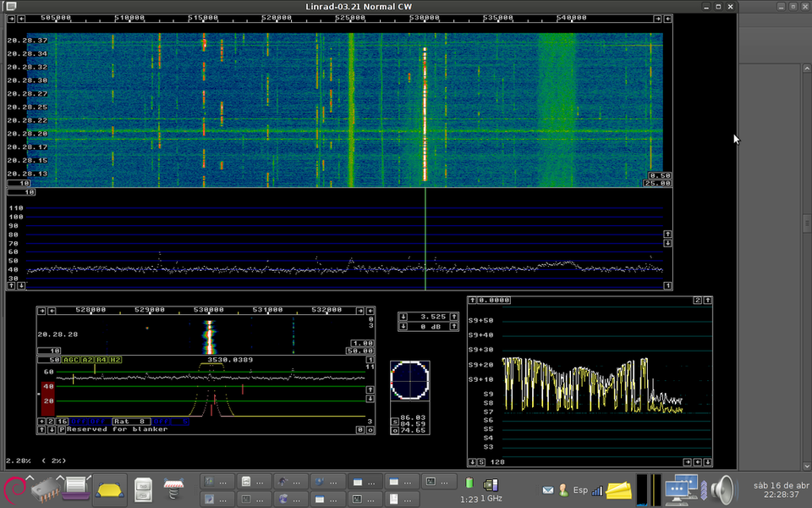Click the P button beside Reserved for blanker
This screenshot has width=812, height=508.
click(62, 429)
